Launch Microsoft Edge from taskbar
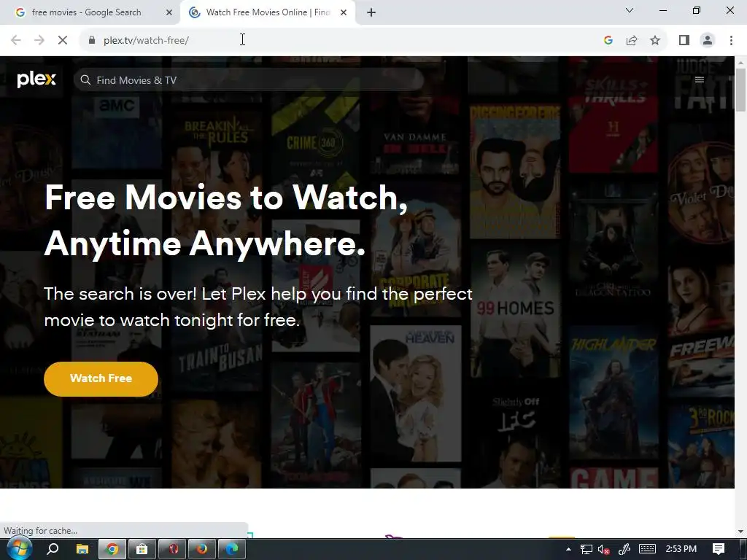 tap(232, 549)
